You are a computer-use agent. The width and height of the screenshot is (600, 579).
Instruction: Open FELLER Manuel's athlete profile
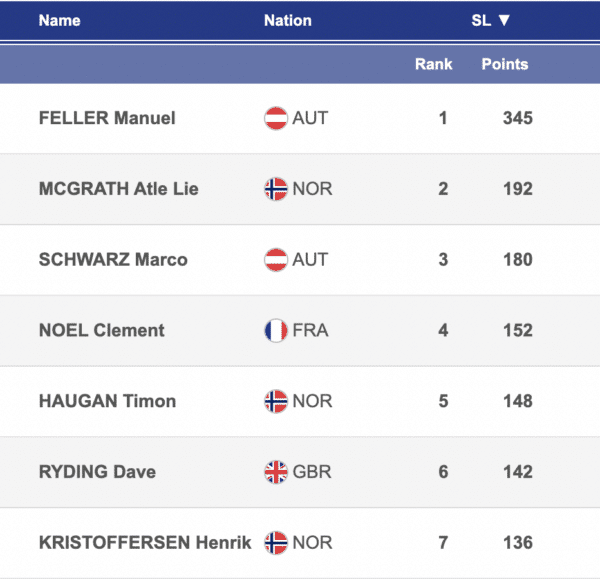pos(107,118)
